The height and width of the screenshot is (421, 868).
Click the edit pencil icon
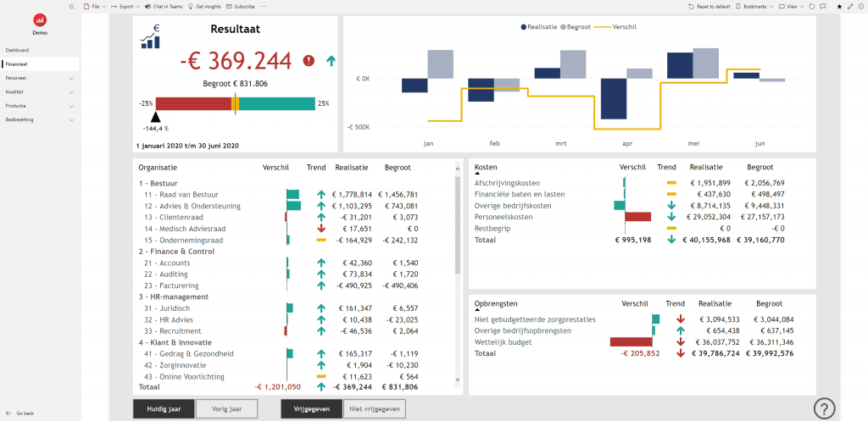pos(849,6)
